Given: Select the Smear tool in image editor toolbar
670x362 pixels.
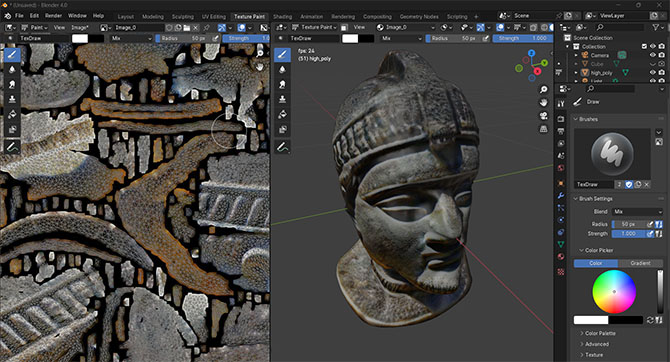Looking at the screenshot, I should pyautogui.click(x=12, y=84).
